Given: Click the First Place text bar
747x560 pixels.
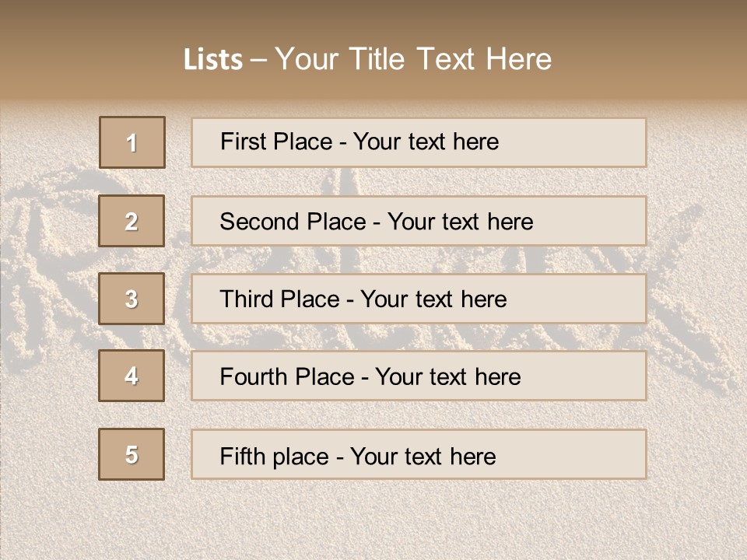Looking at the screenshot, I should (x=419, y=142).
